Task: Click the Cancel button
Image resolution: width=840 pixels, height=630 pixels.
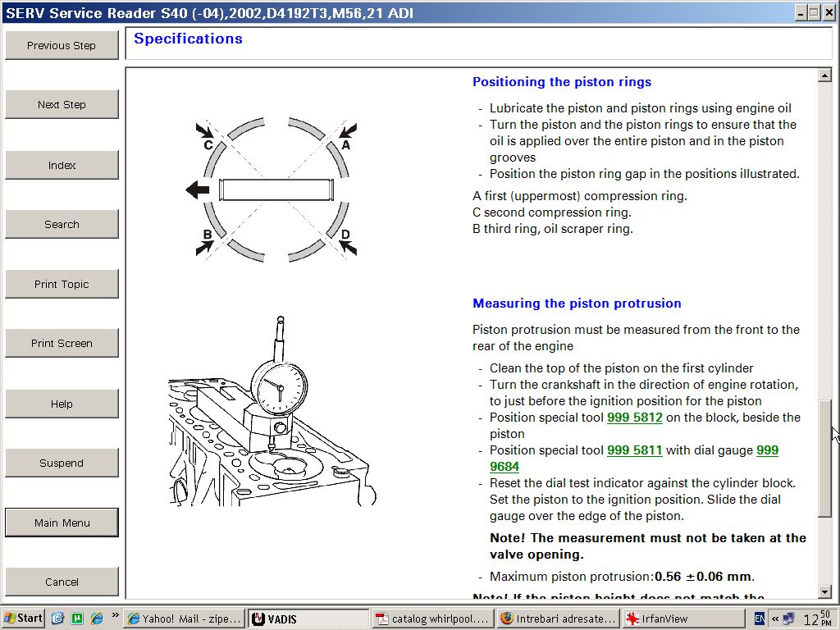Action: pos(62,582)
